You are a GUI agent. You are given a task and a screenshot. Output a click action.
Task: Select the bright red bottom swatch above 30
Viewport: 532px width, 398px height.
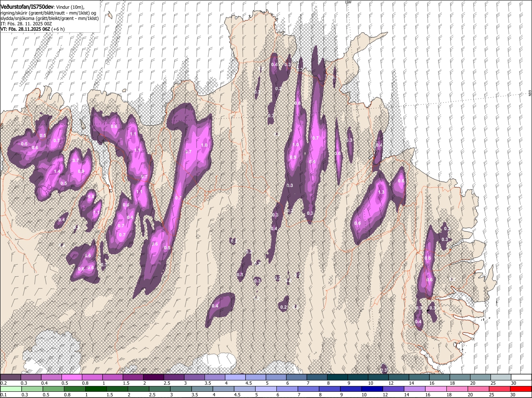click(x=522, y=389)
